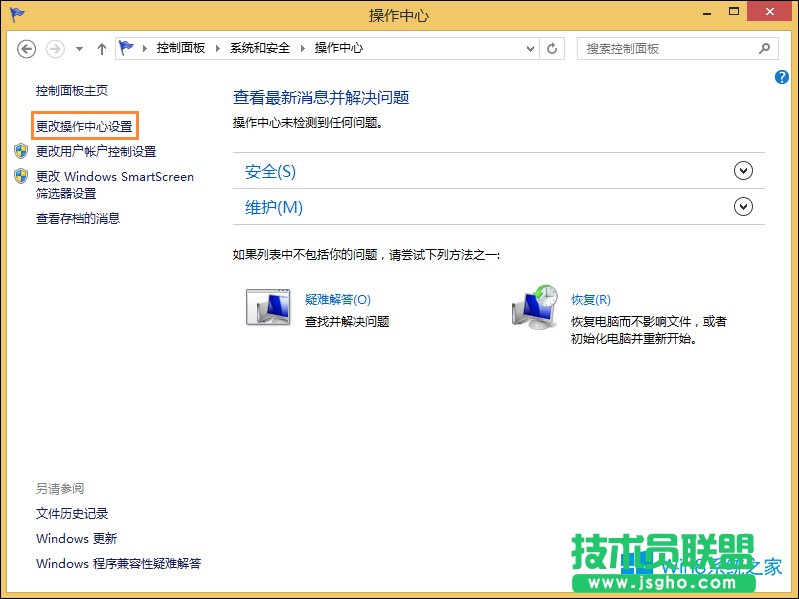Open the recent locations dropdown beside Forward
Image resolution: width=799 pixels, height=599 pixels.
[79, 48]
